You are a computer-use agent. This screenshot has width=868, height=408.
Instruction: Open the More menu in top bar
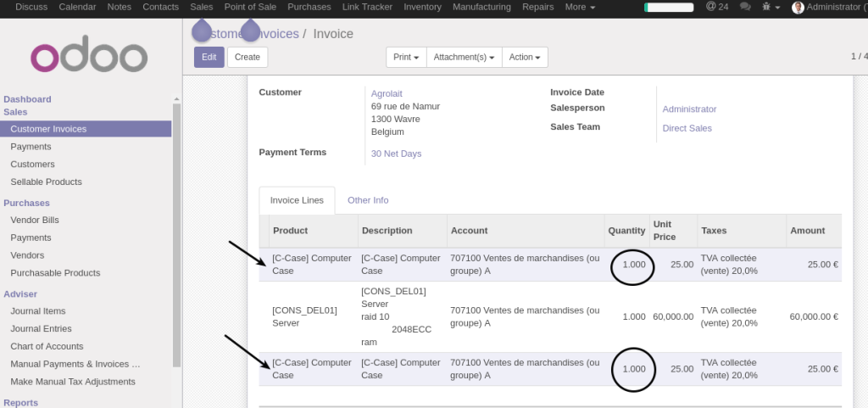[580, 7]
